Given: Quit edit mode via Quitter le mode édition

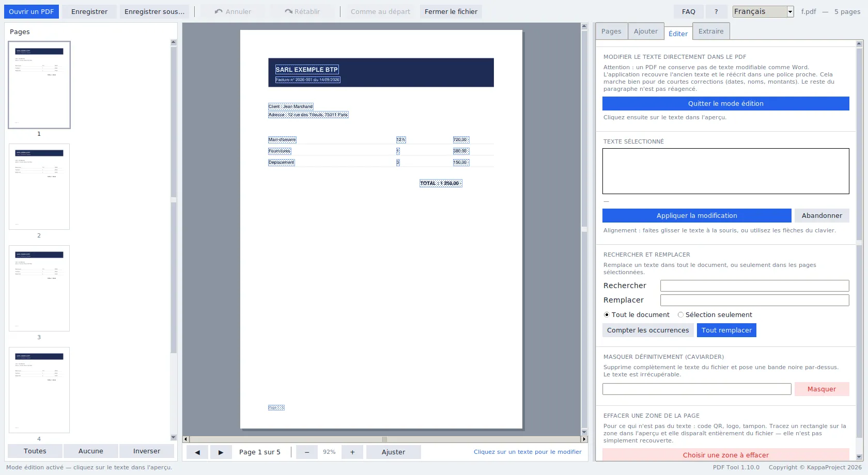Looking at the screenshot, I should pos(725,103).
